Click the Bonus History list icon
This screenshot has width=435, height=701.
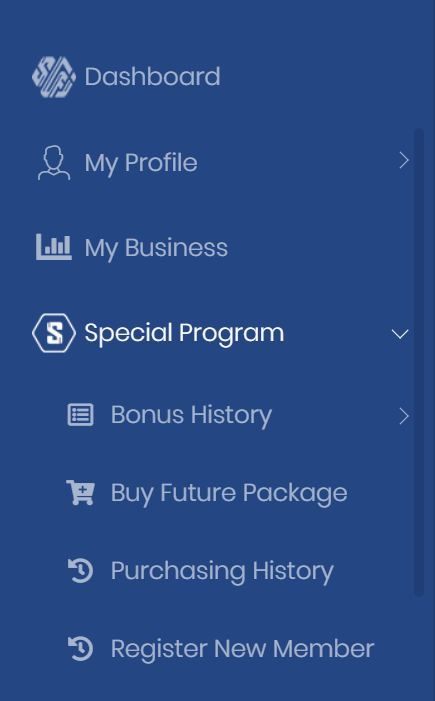(80, 414)
